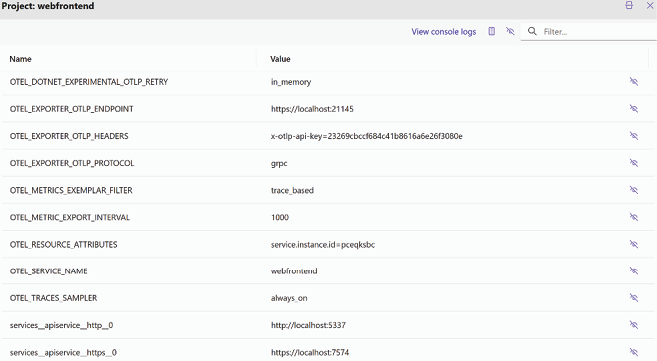Select the OTEL_EXPORTER_OTLP_HEADERS name cell
Viewport: 657px width, 361px height.
[x=69, y=136]
